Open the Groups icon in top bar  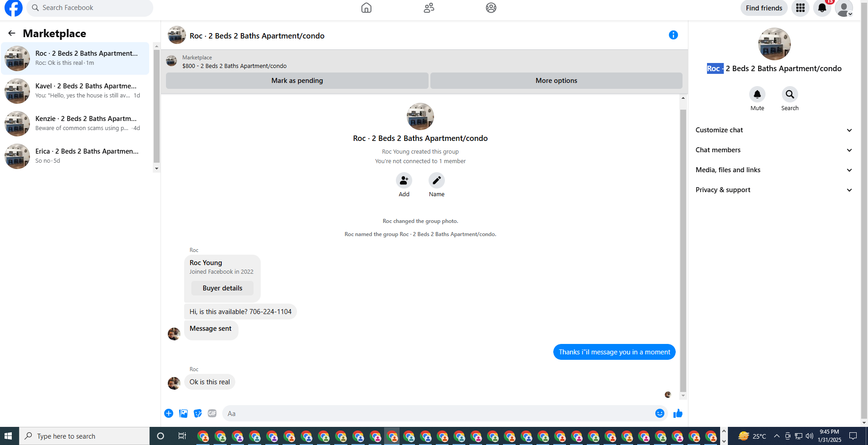491,8
